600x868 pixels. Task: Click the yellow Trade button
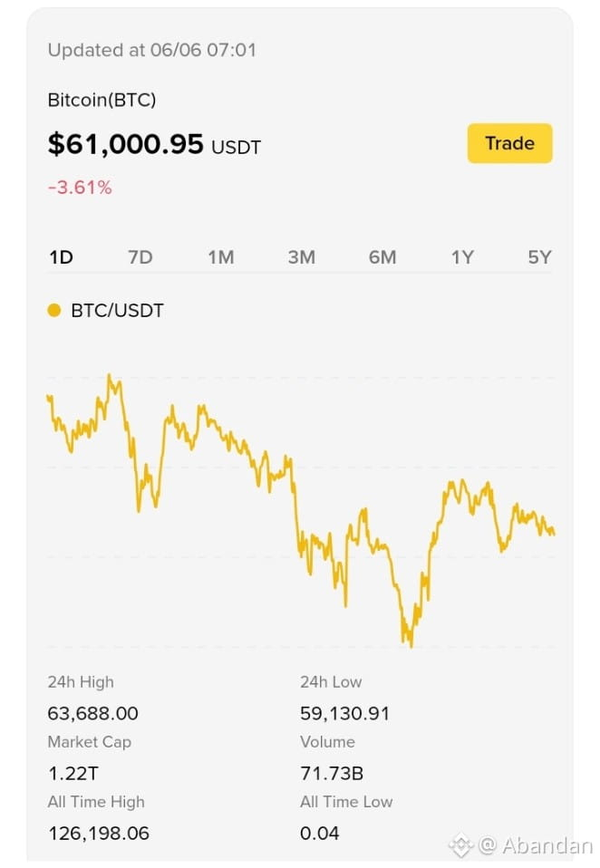click(x=509, y=143)
